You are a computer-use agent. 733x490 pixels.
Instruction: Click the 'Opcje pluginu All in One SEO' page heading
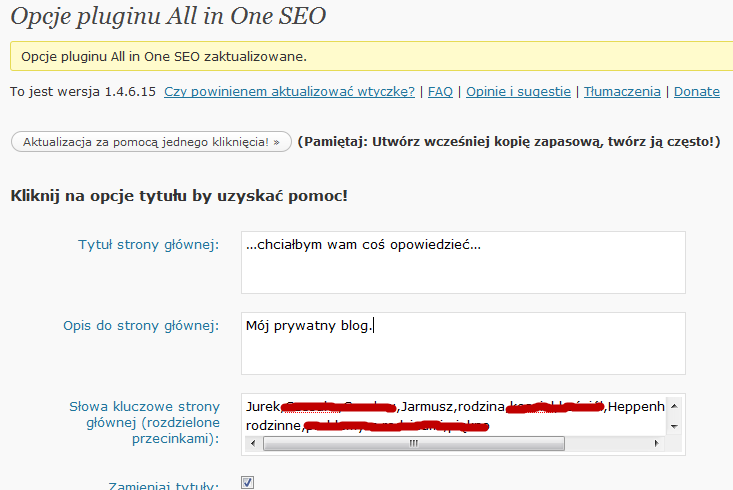167,16
